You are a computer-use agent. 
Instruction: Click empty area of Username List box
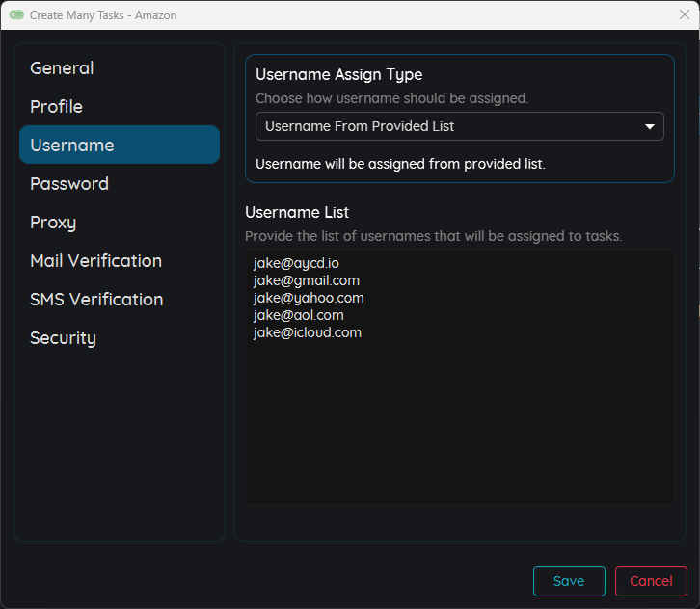[x=459, y=424]
